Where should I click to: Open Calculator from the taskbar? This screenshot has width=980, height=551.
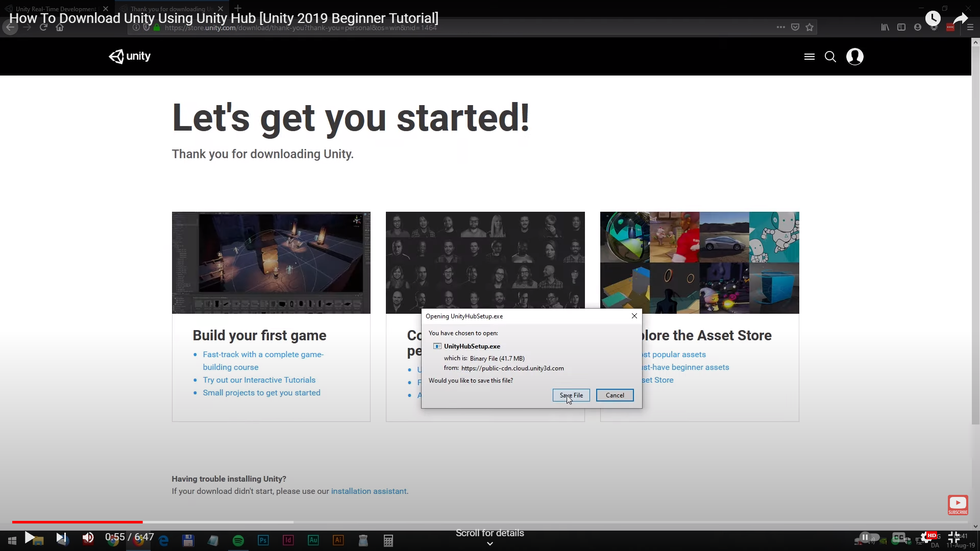(388, 540)
